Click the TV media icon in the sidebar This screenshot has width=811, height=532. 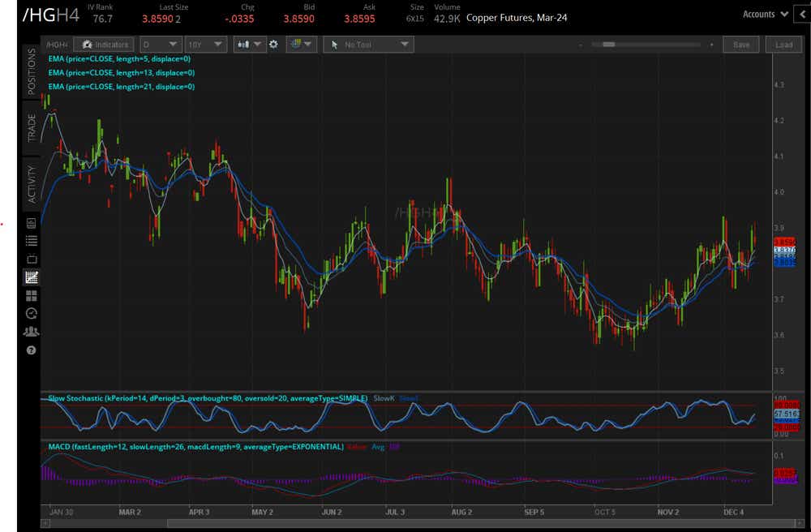pyautogui.click(x=32, y=260)
